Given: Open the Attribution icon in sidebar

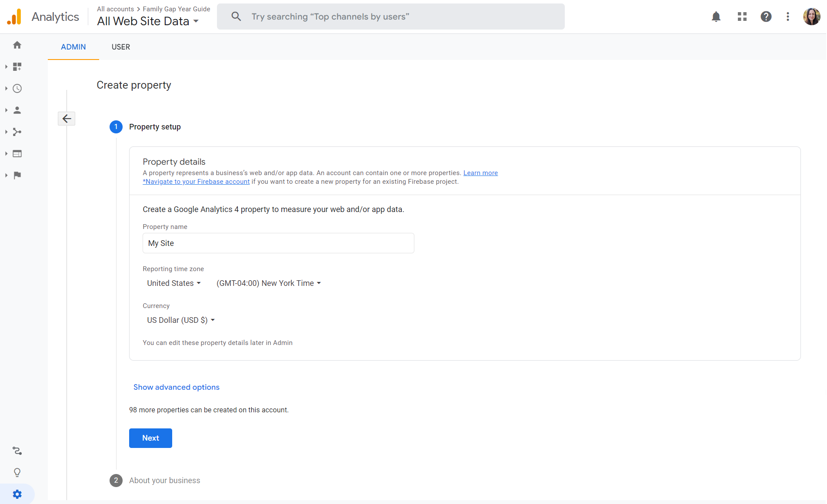Looking at the screenshot, I should 17,451.
